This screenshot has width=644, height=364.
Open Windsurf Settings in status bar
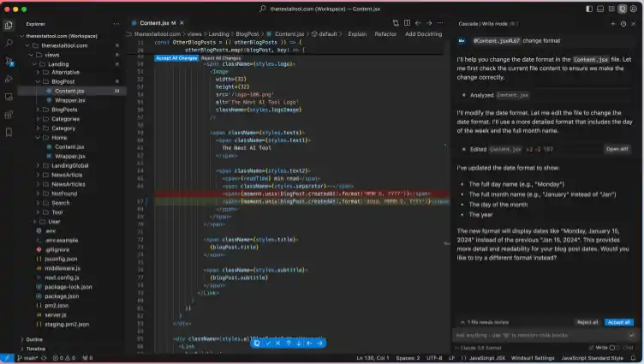(x=533, y=358)
